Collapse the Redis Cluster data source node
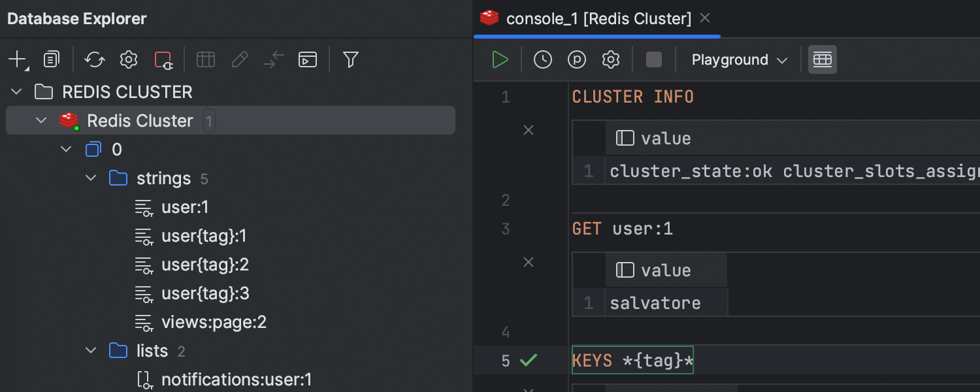Image resolution: width=980 pixels, height=392 pixels. click(x=42, y=121)
